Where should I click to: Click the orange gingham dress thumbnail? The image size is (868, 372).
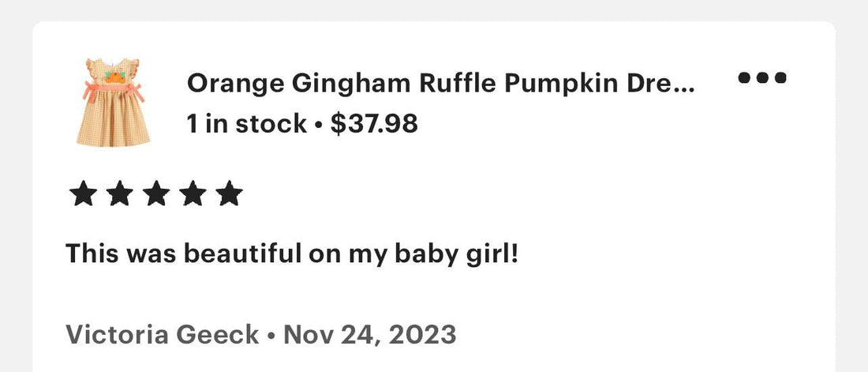click(113, 103)
